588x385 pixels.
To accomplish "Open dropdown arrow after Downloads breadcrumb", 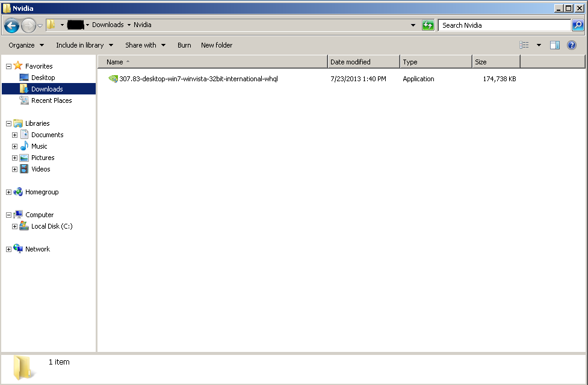I will click(129, 25).
